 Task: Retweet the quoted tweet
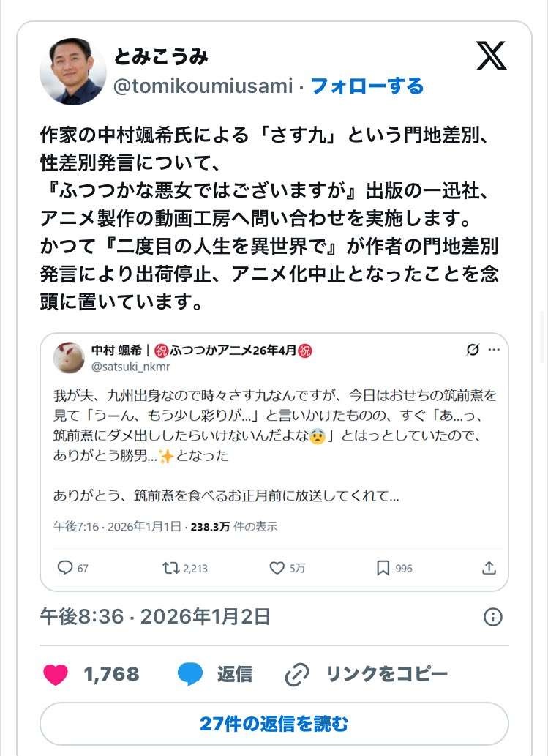(x=170, y=568)
